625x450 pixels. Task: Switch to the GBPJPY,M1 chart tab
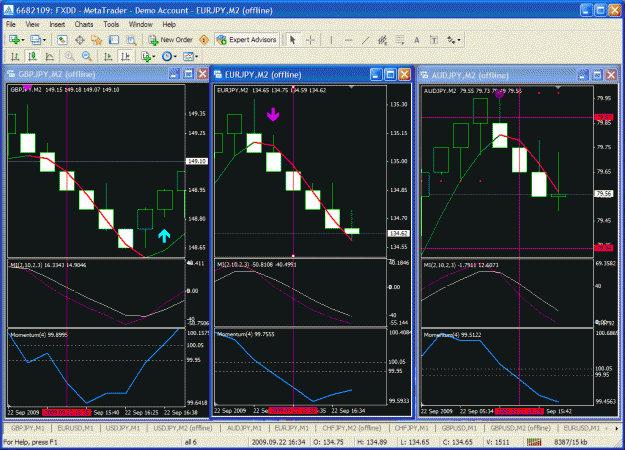28,428
